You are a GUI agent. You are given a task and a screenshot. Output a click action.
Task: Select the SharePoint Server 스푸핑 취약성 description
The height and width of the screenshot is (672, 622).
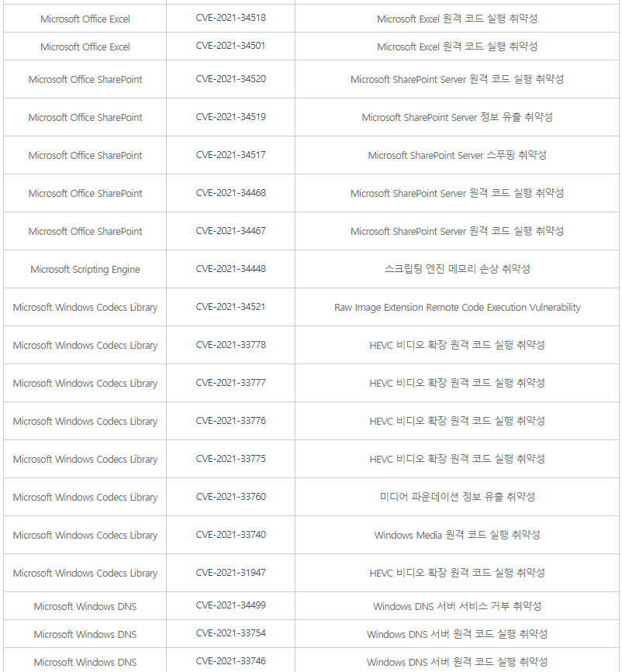(457, 155)
